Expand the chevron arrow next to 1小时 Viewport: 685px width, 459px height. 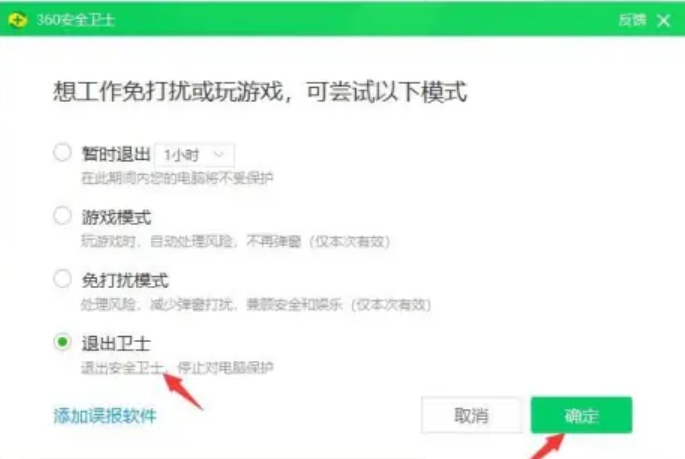pos(218,154)
